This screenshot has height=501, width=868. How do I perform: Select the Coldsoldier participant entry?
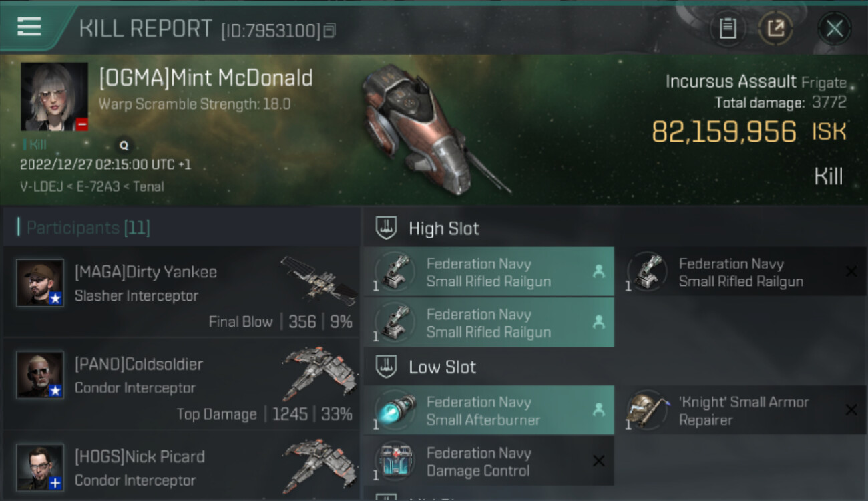(x=182, y=384)
